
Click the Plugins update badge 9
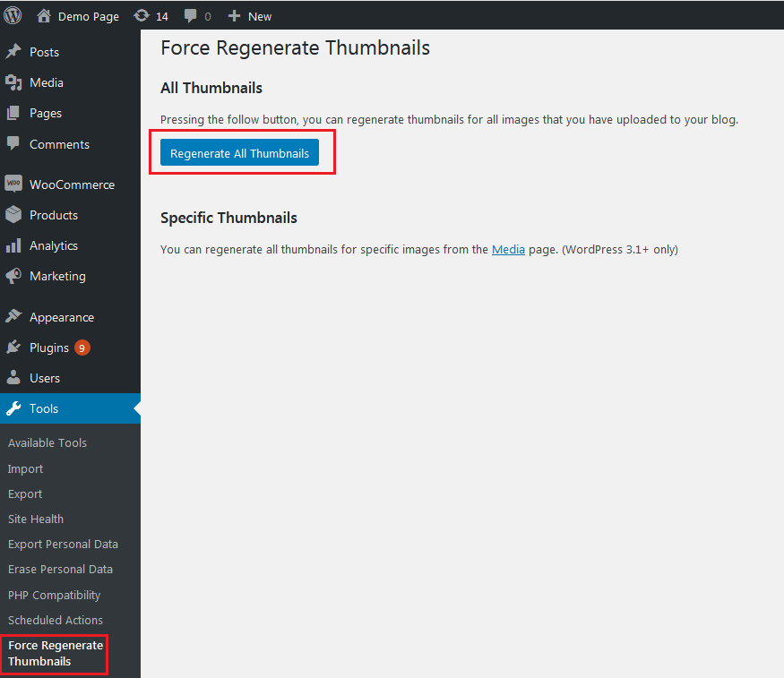[82, 348]
